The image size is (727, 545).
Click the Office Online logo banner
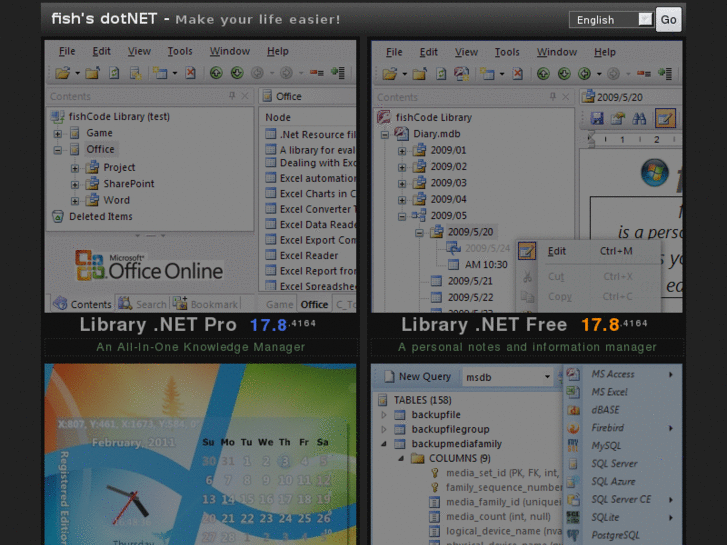(149, 266)
